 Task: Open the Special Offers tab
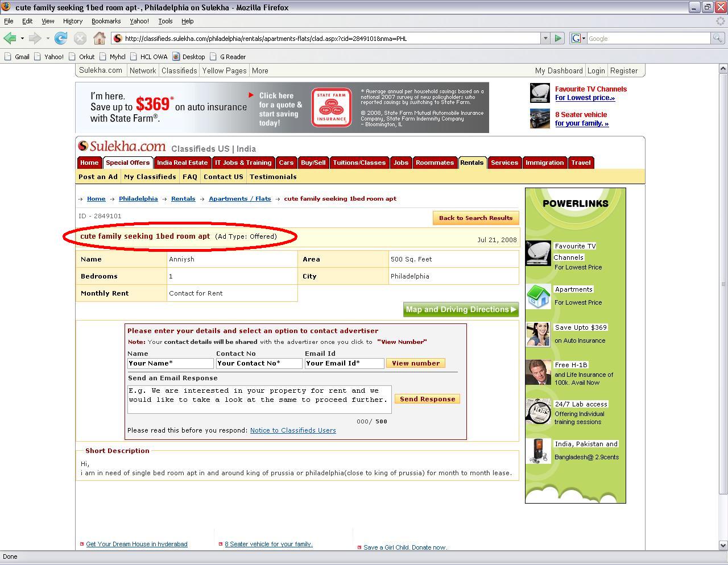tap(127, 163)
